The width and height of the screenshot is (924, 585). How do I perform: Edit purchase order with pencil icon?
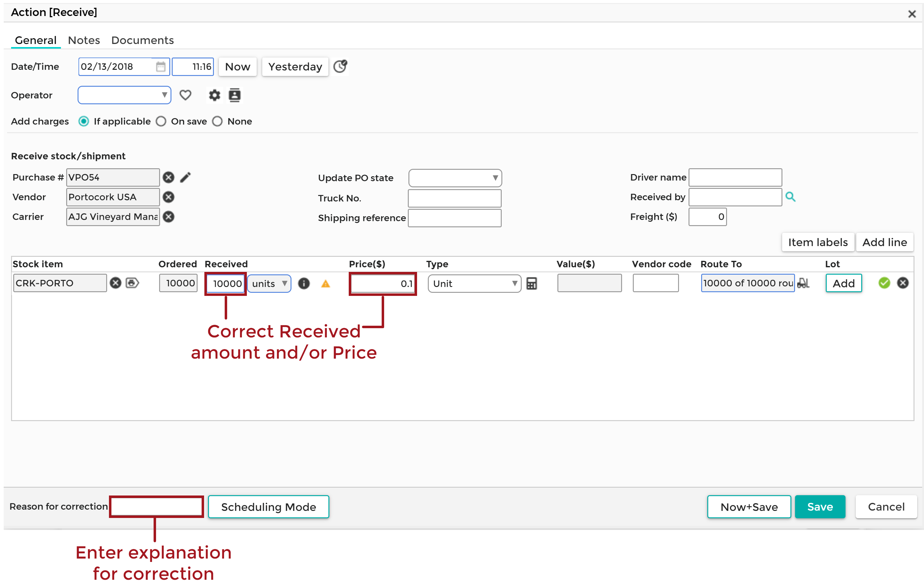click(186, 177)
